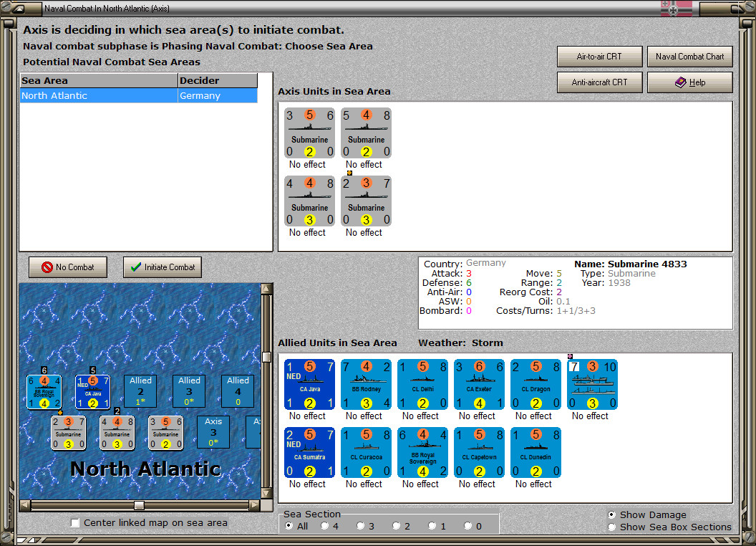
Task: Select the CL Curacoa unit
Action: click(x=366, y=453)
